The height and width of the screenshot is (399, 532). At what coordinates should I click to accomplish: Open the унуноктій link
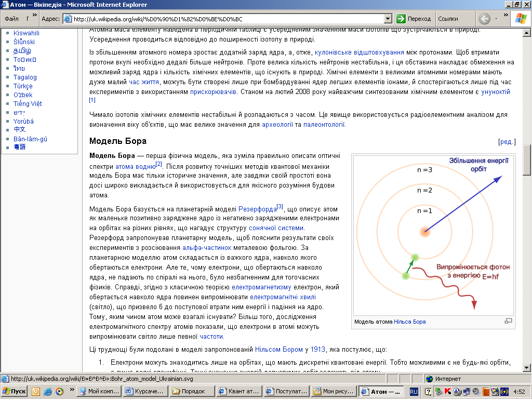[495, 91]
